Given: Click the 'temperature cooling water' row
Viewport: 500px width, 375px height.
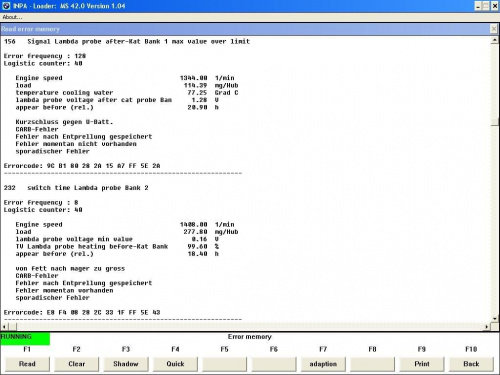Looking at the screenshot, I should click(127, 92).
